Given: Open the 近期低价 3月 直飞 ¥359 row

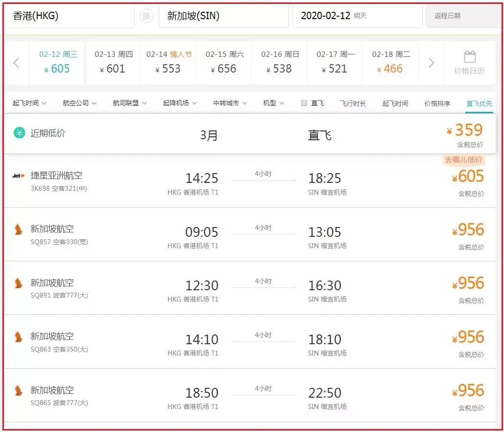Looking at the screenshot, I should tap(250, 134).
